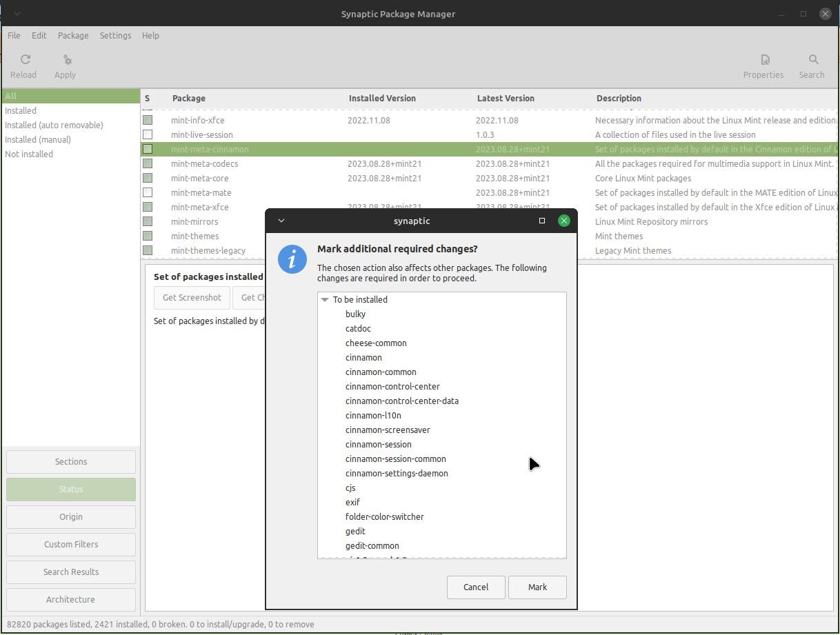Click the Cancel button in dialog
This screenshot has height=635, width=840.
tap(476, 587)
